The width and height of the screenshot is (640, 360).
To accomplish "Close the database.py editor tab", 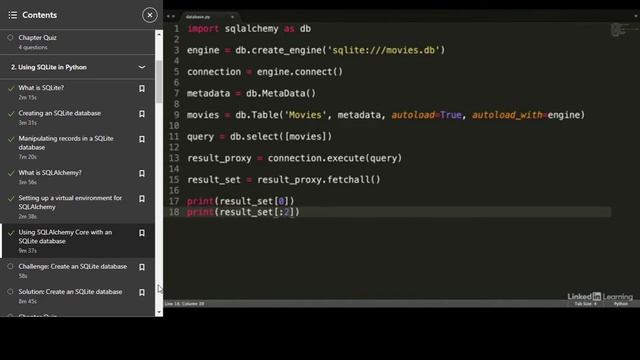I will point(232,17).
